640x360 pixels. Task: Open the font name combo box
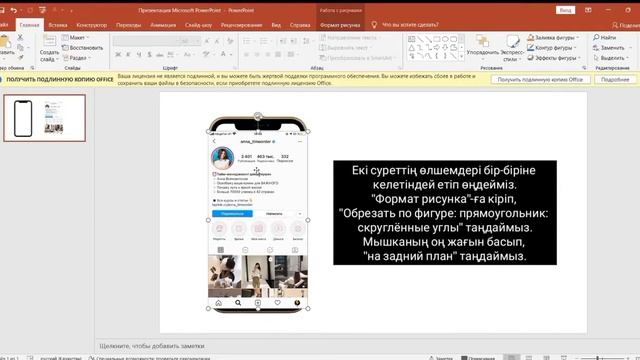coord(145,41)
